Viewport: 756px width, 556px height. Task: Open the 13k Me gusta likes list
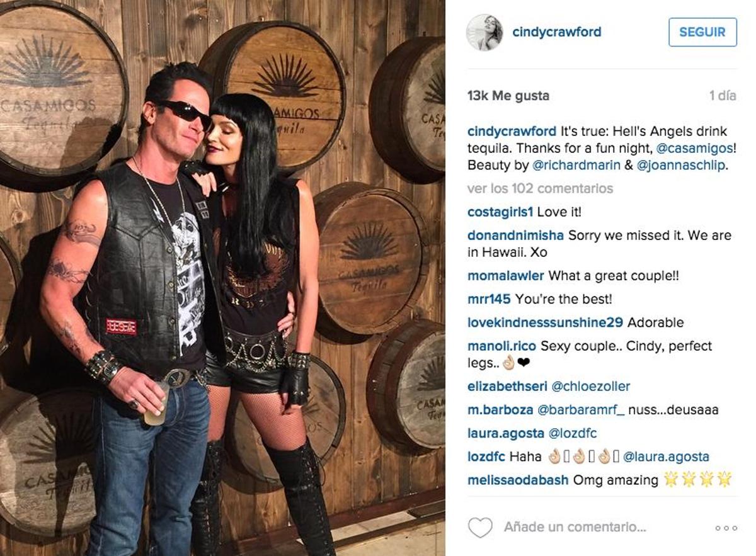[508, 96]
